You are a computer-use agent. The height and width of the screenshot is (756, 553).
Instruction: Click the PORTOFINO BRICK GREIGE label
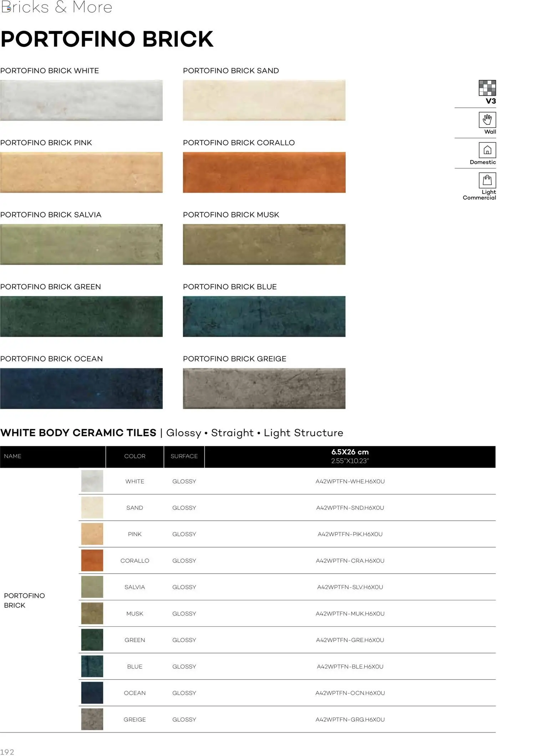(x=234, y=359)
